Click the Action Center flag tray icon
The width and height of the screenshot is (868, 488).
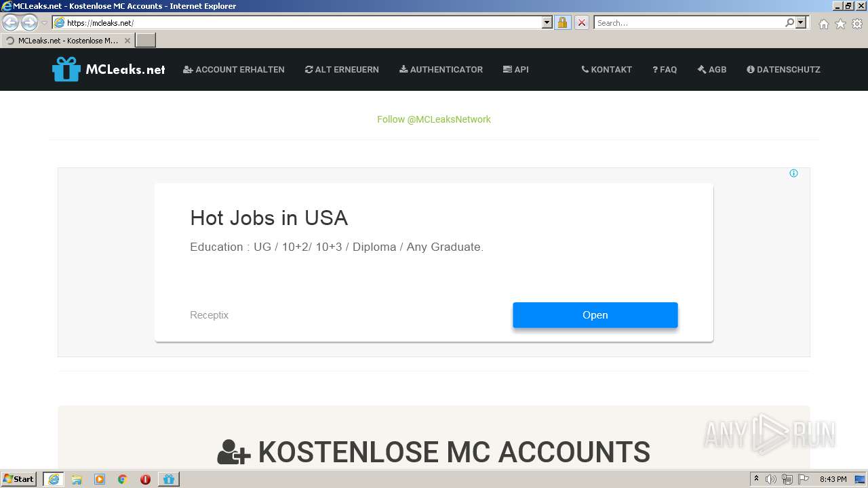pos(804,479)
